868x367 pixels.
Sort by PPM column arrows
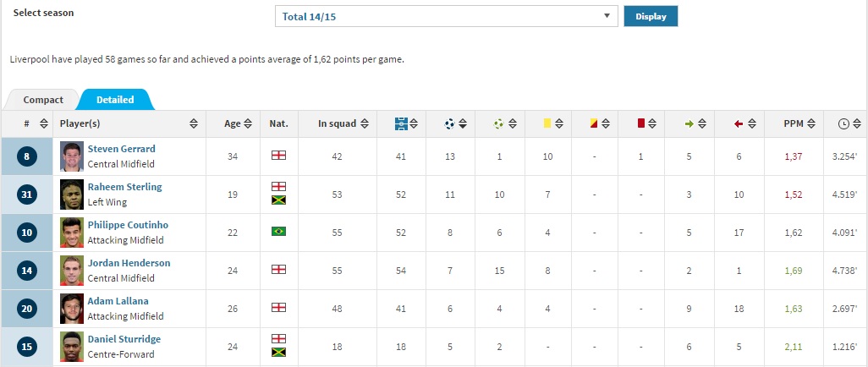(811, 124)
